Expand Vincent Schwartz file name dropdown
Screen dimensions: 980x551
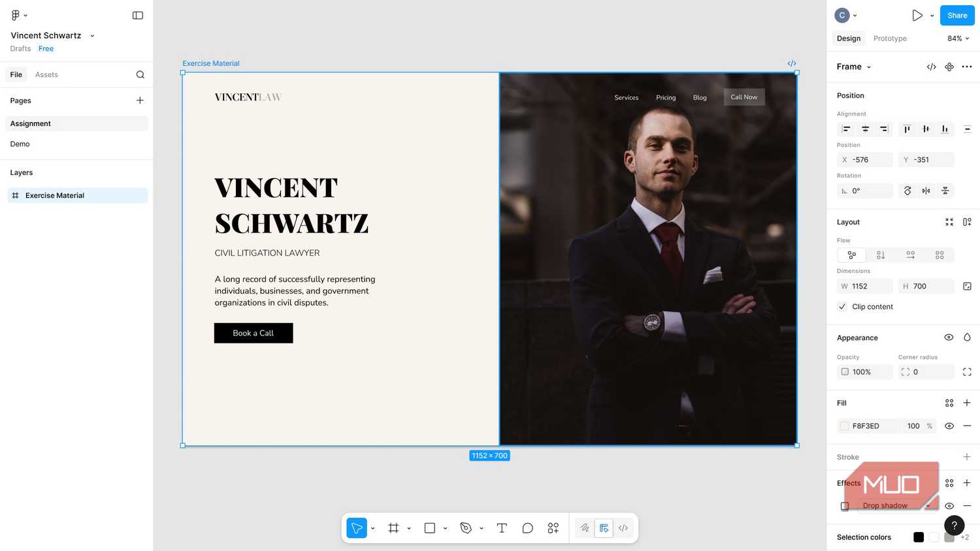click(92, 36)
